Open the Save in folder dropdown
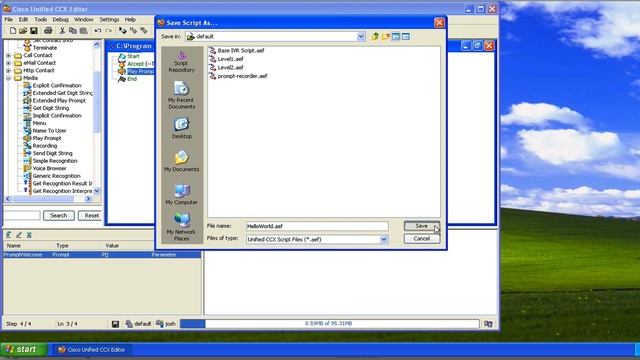 point(361,36)
